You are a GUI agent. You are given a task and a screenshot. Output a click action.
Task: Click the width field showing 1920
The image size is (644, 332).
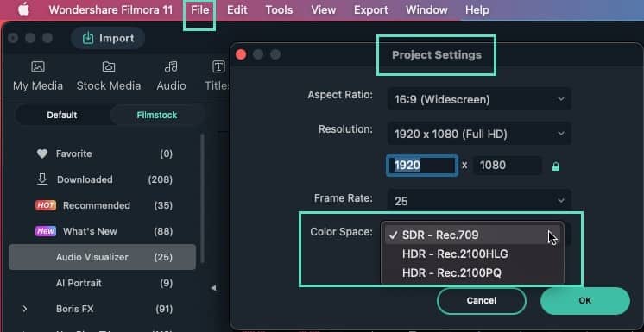pyautogui.click(x=422, y=166)
